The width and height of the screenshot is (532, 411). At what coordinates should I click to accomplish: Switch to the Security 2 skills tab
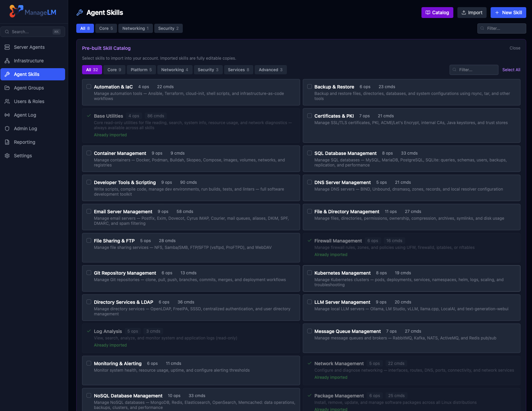[x=169, y=28]
